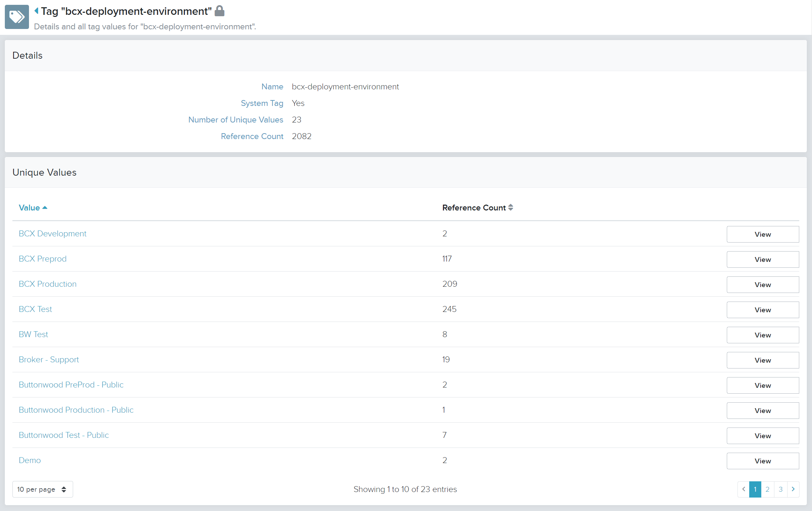Go to previous page in pagination

click(x=743, y=489)
